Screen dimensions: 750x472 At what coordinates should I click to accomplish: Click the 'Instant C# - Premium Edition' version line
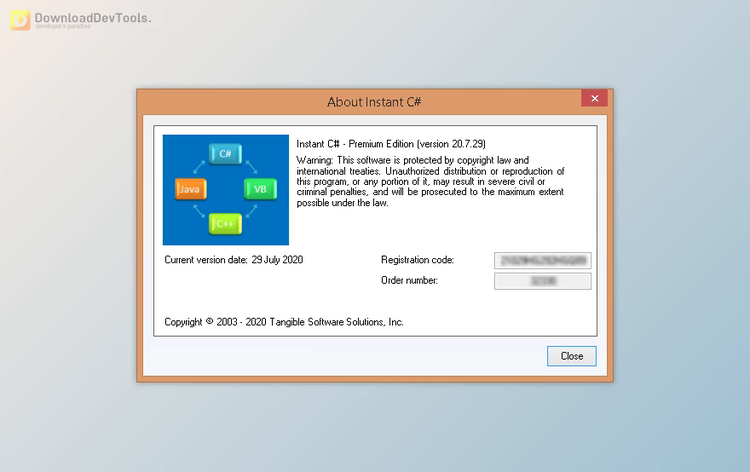pyautogui.click(x=391, y=144)
